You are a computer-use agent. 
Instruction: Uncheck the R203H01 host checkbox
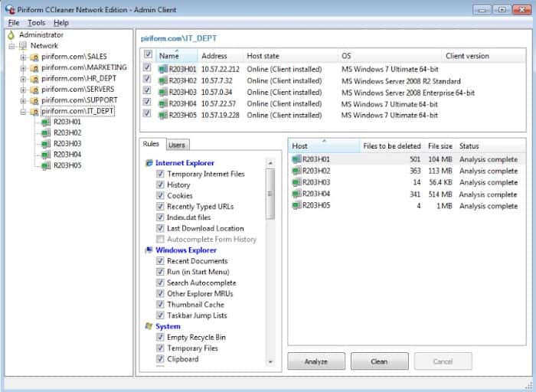click(147, 67)
